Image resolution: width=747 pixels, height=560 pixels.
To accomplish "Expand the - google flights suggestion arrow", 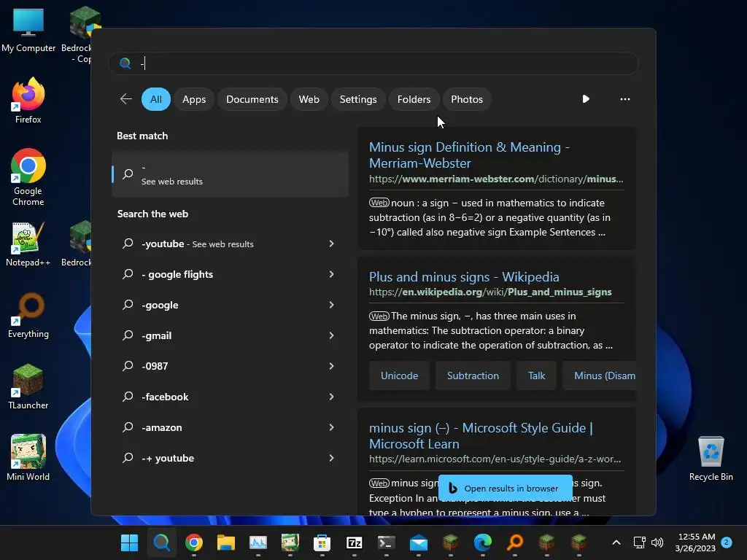I will (332, 274).
